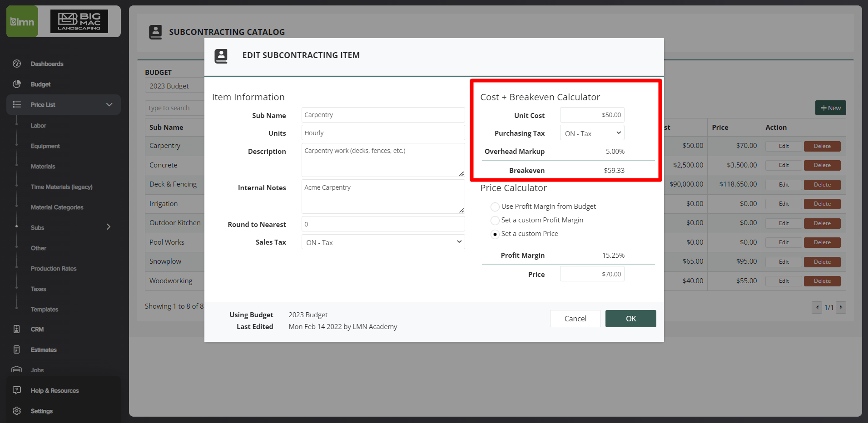Open Other in the Price List

click(x=38, y=248)
